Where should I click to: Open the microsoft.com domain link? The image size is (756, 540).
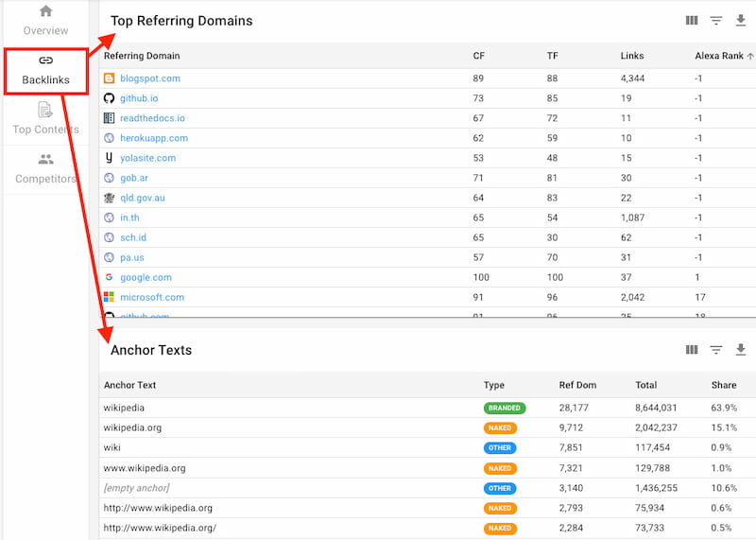click(x=152, y=297)
